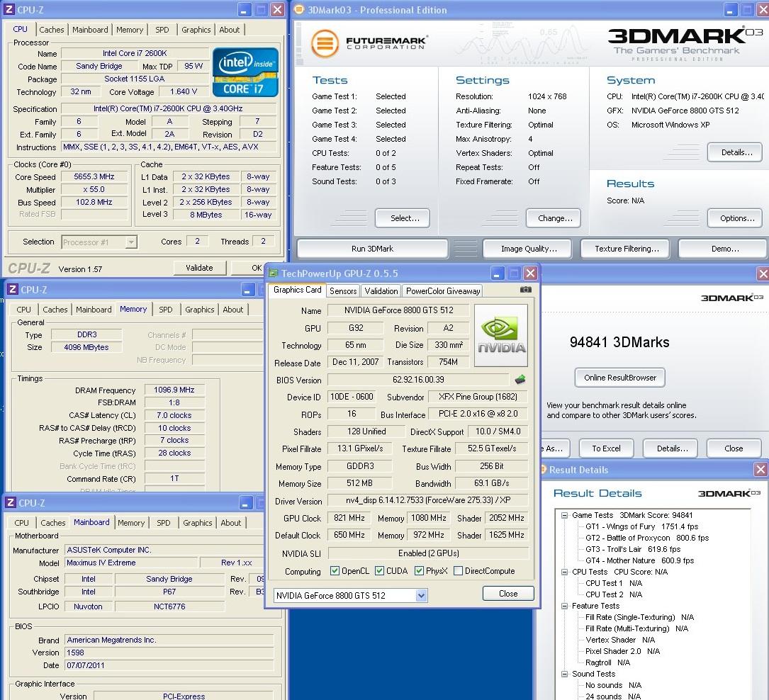
Task: Click the CPU-Z title bar icon of top window
Action: [x=9, y=9]
